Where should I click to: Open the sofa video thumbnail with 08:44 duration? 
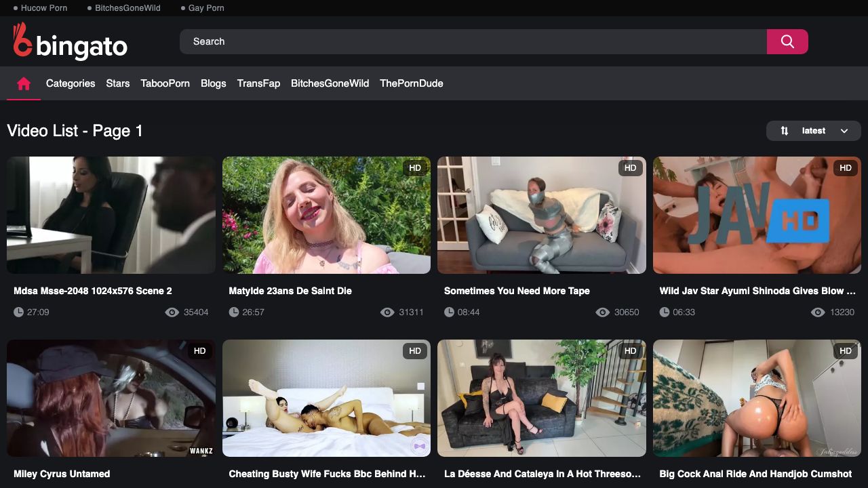tap(542, 216)
